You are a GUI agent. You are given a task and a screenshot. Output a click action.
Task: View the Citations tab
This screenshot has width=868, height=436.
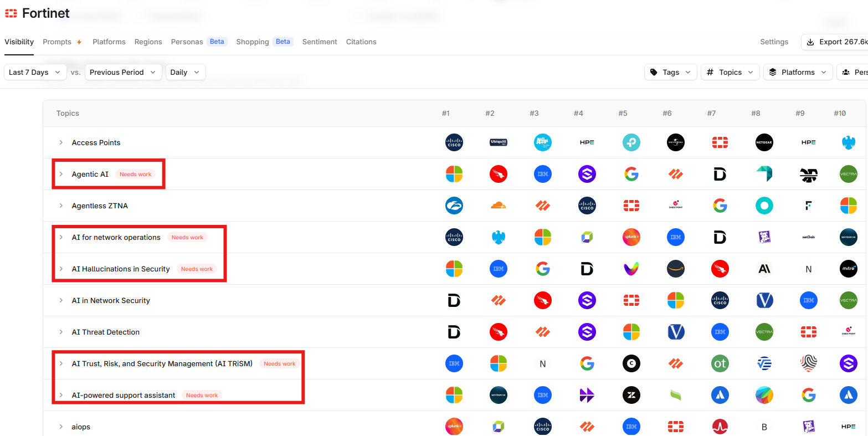pos(361,42)
